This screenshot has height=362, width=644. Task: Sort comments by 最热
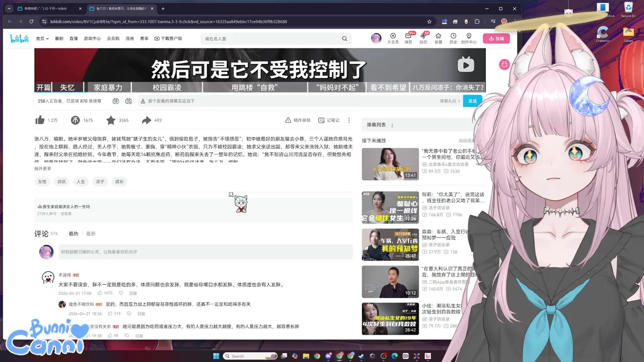click(x=73, y=234)
